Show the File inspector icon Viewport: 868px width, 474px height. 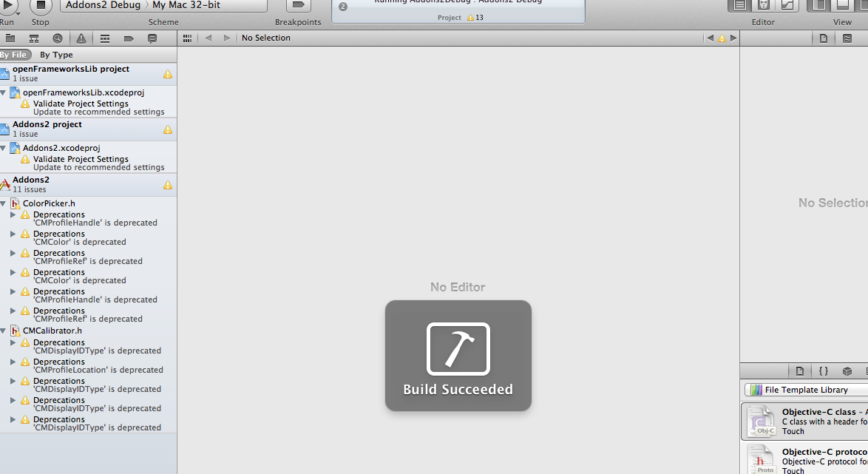tap(824, 38)
